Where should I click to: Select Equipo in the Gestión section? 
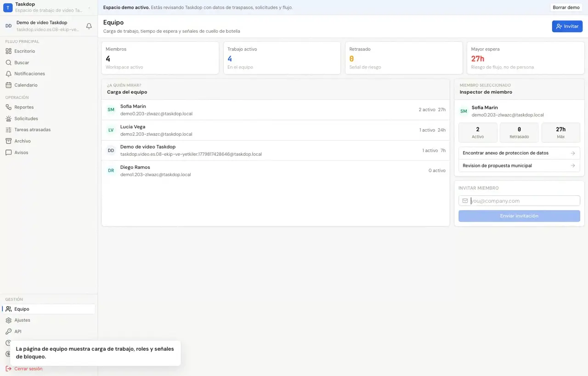[x=49, y=309]
